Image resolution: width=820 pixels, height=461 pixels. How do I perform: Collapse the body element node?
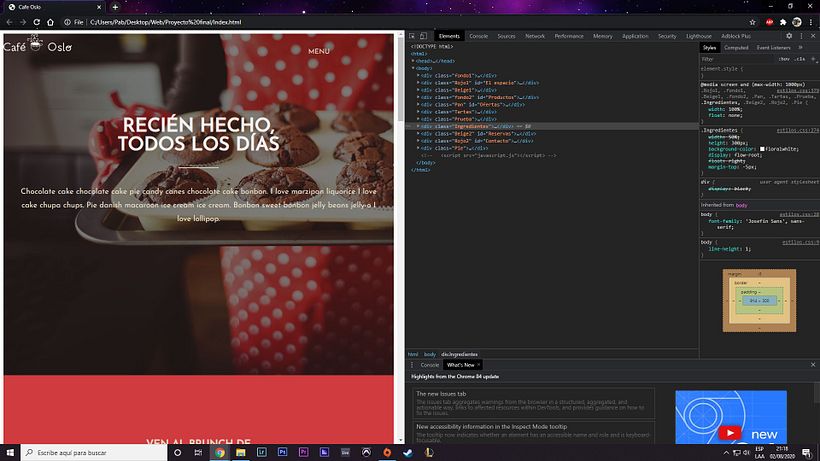click(413, 68)
